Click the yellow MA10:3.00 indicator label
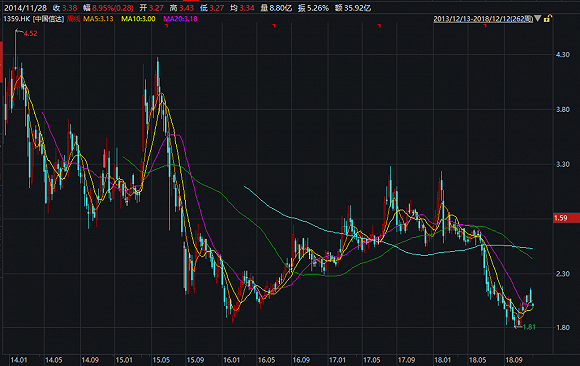The width and height of the screenshot is (580, 366). pos(138,19)
